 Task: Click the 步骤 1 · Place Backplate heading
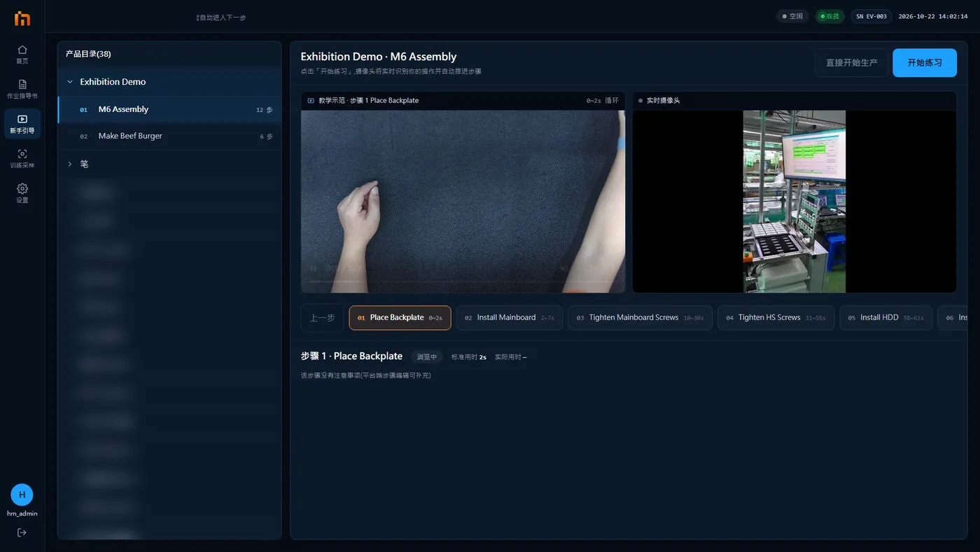[x=351, y=357]
